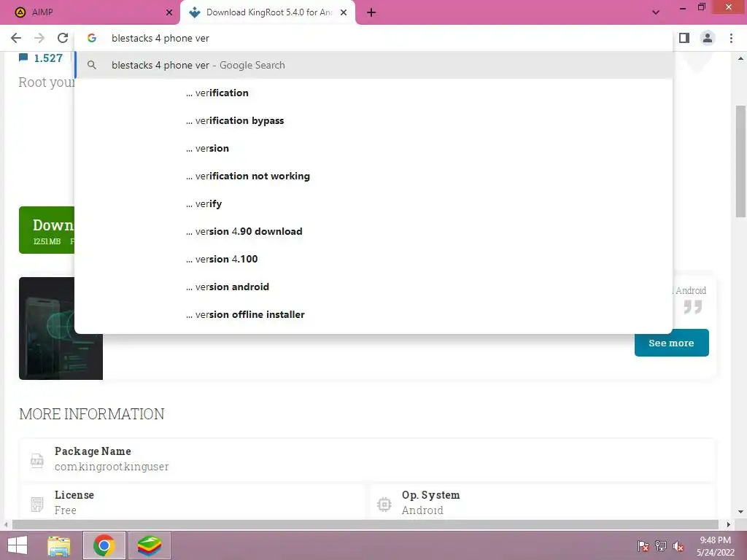Click the Package Name APK icon
747x560 pixels.
click(x=36, y=460)
